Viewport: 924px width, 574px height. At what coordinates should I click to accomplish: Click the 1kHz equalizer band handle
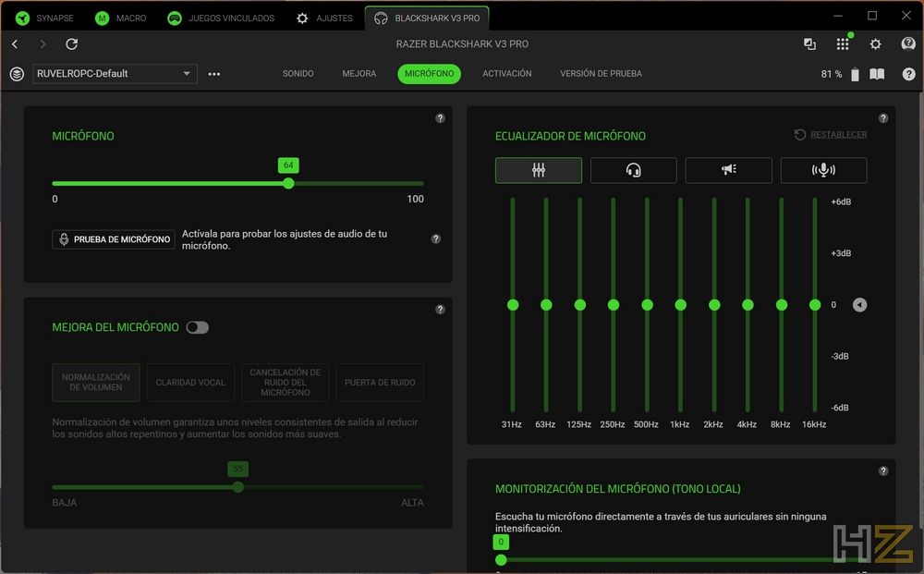(x=681, y=305)
